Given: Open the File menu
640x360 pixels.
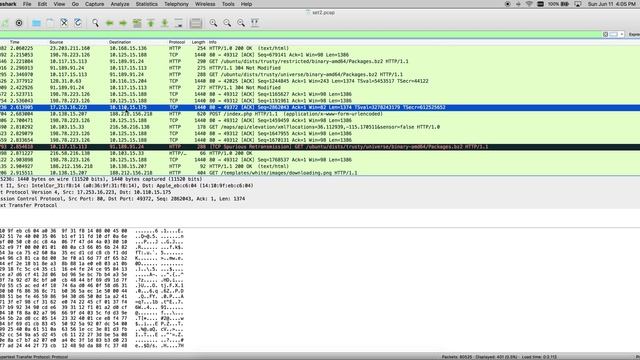Looking at the screenshot, I should point(27,4).
